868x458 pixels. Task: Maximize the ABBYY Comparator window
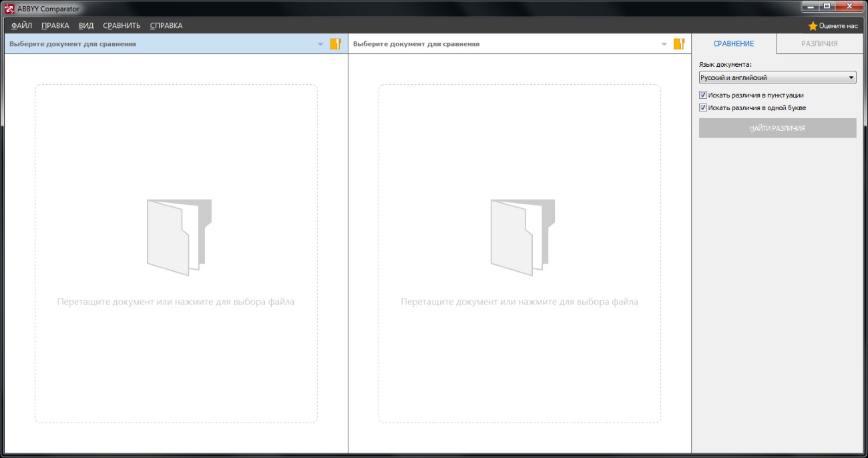[x=828, y=6]
